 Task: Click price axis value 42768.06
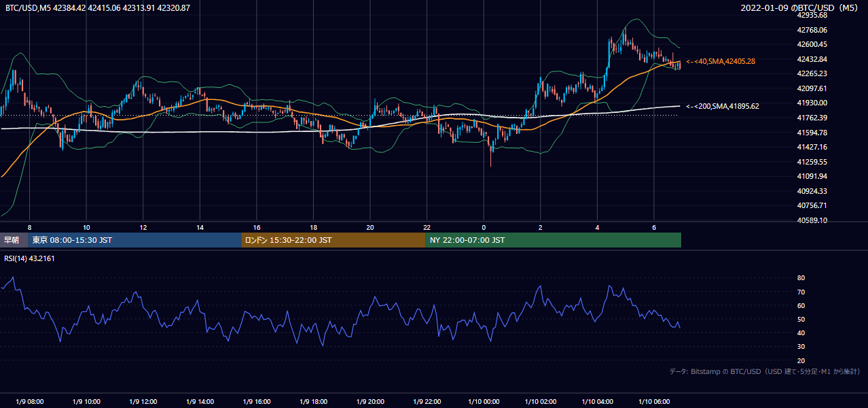(812, 30)
